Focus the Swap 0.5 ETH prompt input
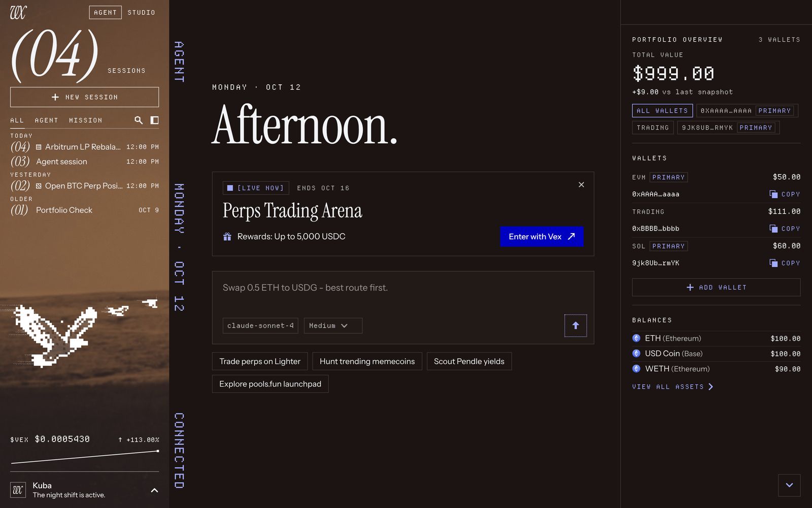The height and width of the screenshot is (508, 812). point(403,288)
